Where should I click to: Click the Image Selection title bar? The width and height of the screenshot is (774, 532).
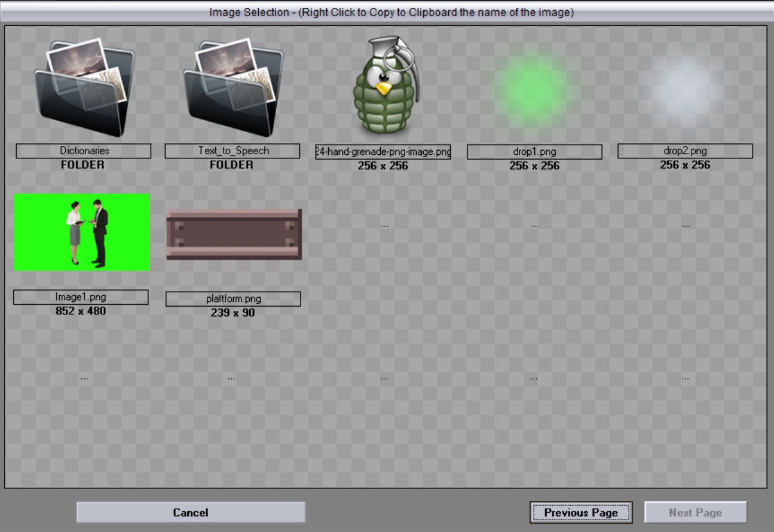(x=387, y=13)
